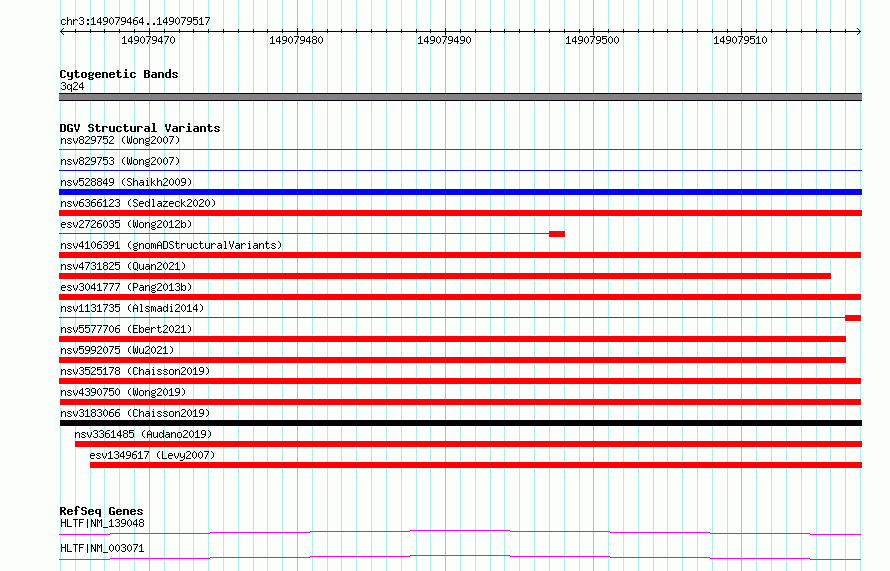Open variant nsv4731825 (Quan2021) label

pyautogui.click(x=123, y=266)
